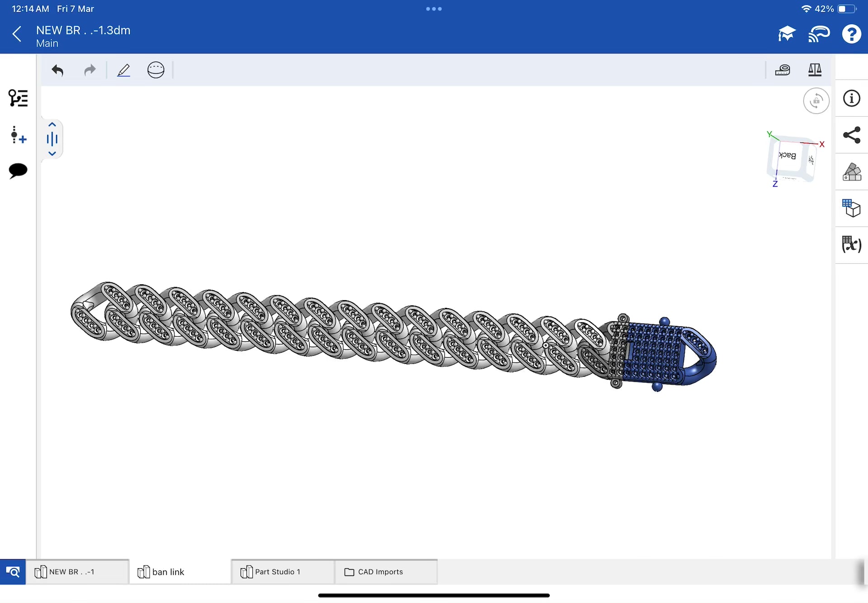This screenshot has height=603, width=868.
Task: Switch to the Part Studio 1 tab
Action: tap(277, 572)
